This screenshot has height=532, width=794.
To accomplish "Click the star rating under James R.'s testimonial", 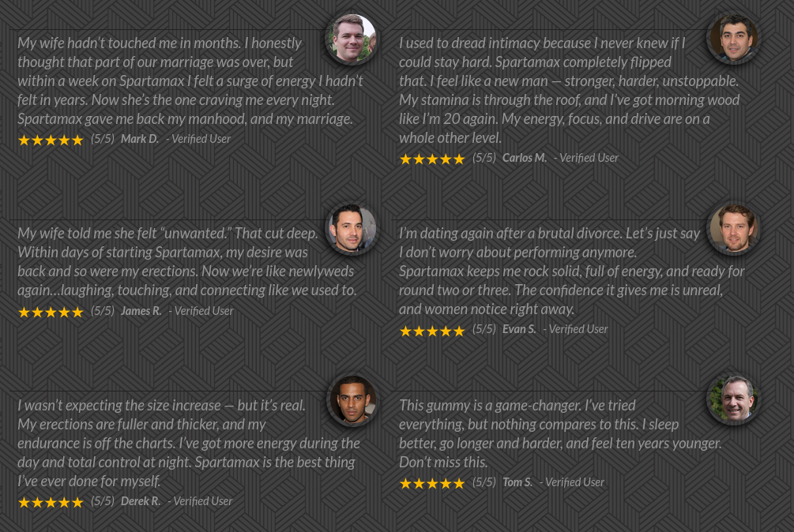I will [x=51, y=312].
